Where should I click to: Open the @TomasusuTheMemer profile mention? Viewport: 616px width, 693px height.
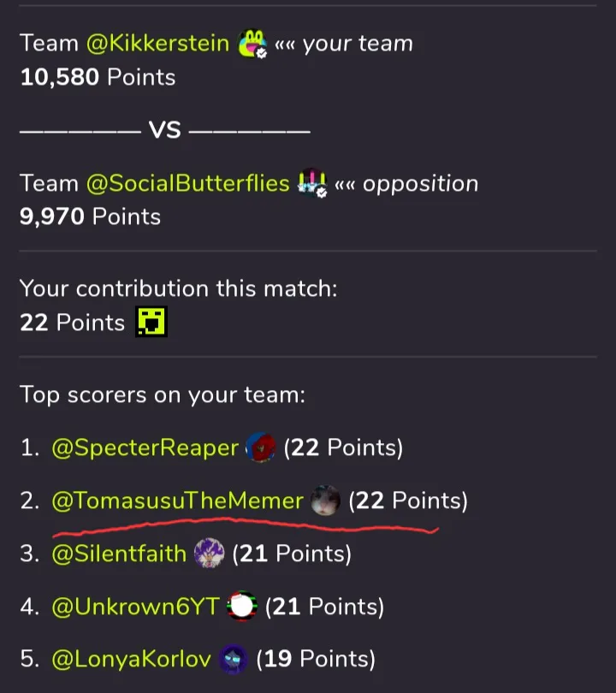pos(177,500)
